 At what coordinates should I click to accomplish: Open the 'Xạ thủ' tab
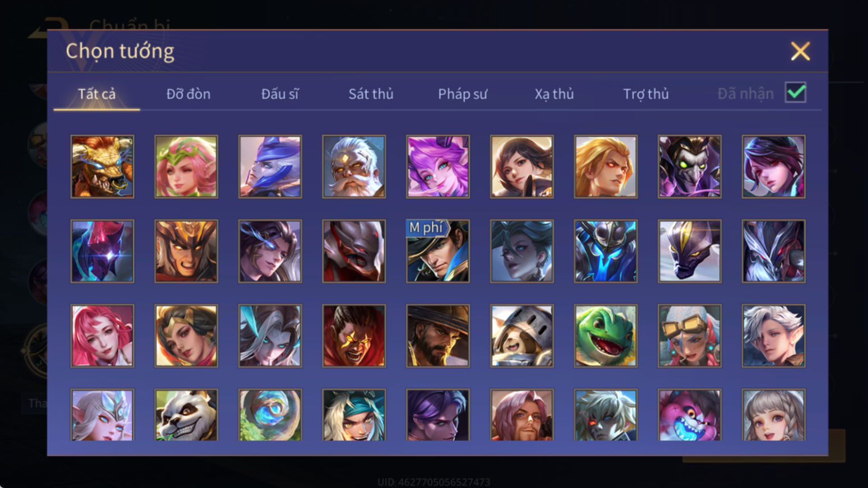tap(554, 94)
